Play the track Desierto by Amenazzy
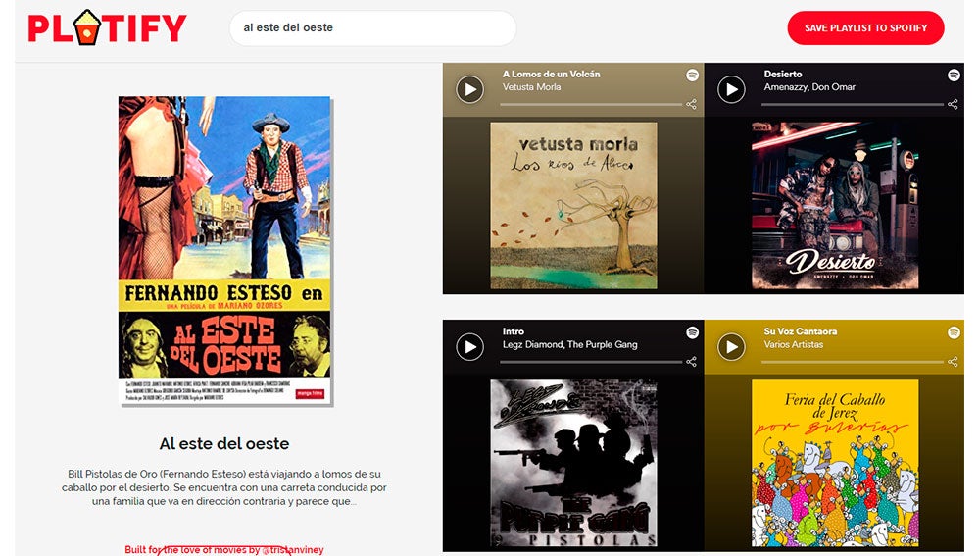 (x=731, y=89)
